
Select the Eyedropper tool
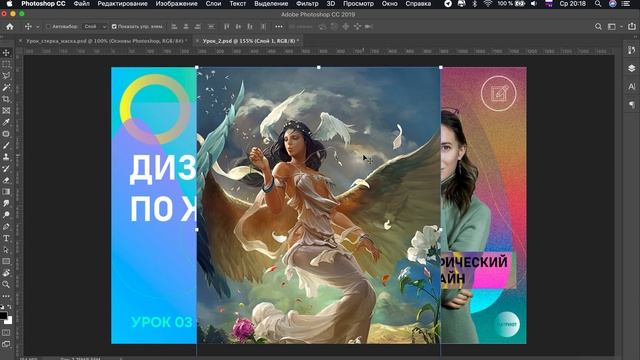pyautogui.click(x=6, y=122)
